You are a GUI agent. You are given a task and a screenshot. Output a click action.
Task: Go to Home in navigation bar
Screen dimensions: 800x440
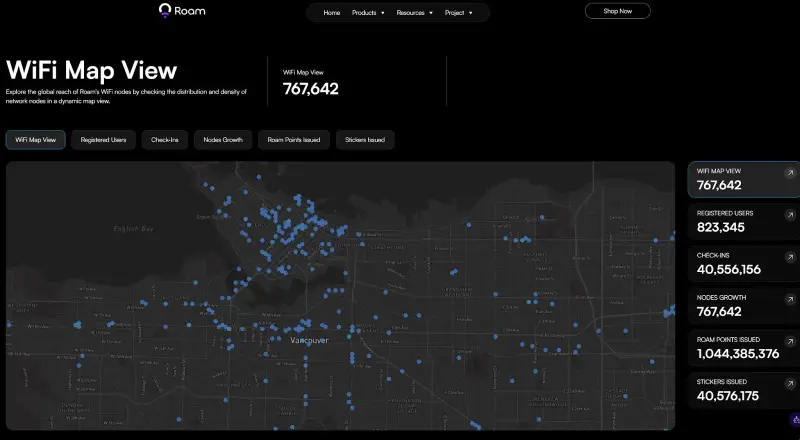pyautogui.click(x=332, y=13)
